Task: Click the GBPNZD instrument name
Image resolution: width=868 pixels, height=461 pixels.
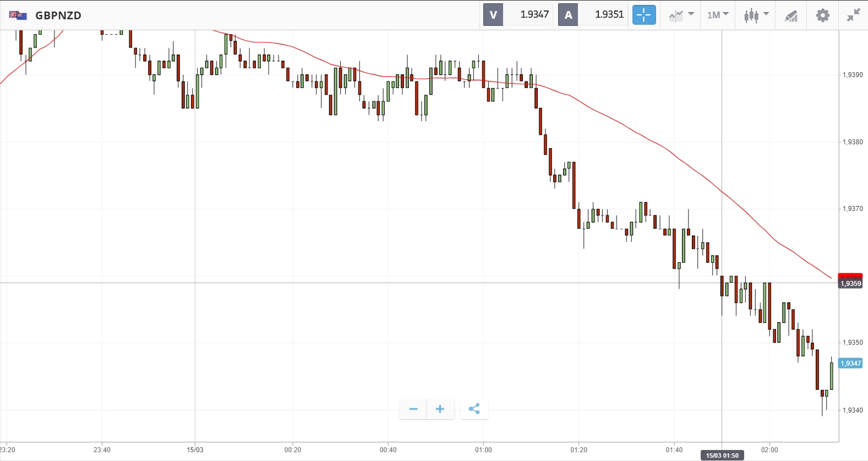Action: tap(58, 15)
